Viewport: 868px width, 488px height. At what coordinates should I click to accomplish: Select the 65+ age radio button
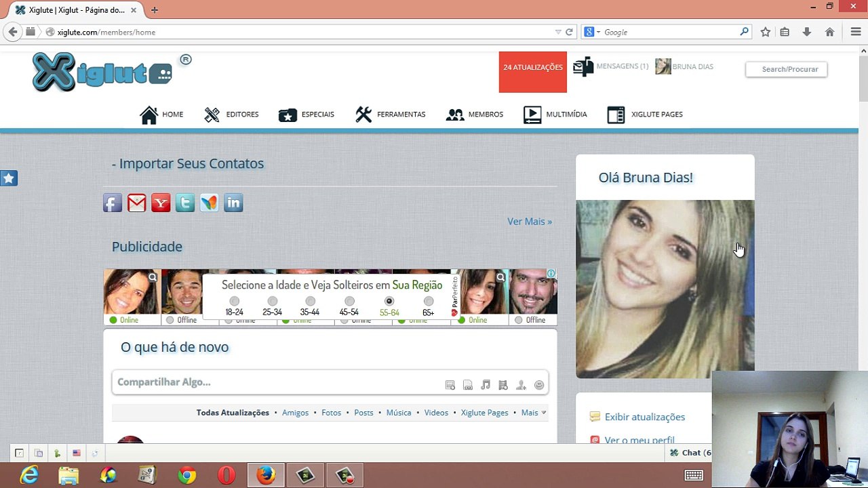point(428,301)
